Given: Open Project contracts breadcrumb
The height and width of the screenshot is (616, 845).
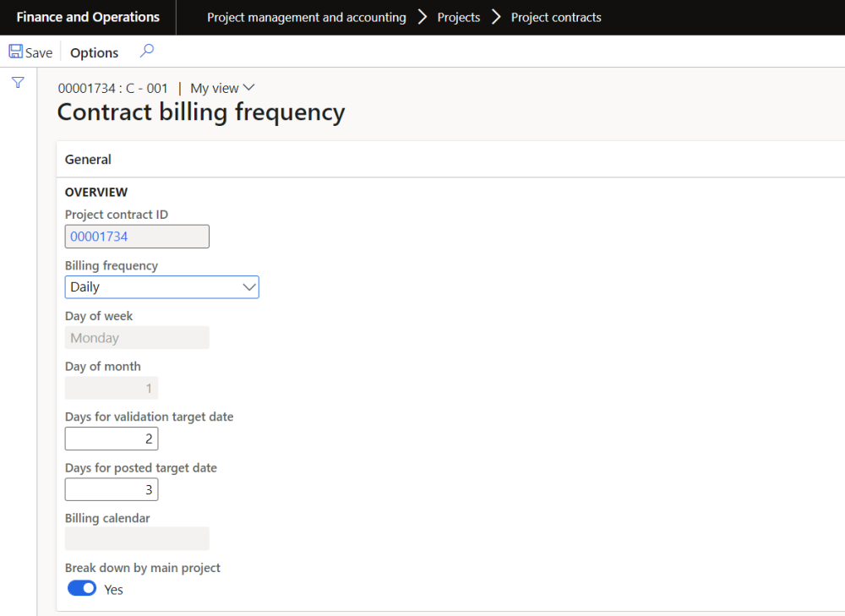Looking at the screenshot, I should point(556,17).
